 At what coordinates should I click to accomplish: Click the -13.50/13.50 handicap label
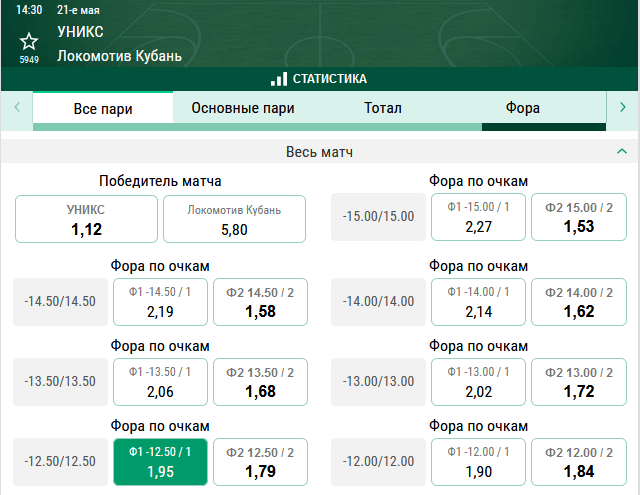click(60, 382)
